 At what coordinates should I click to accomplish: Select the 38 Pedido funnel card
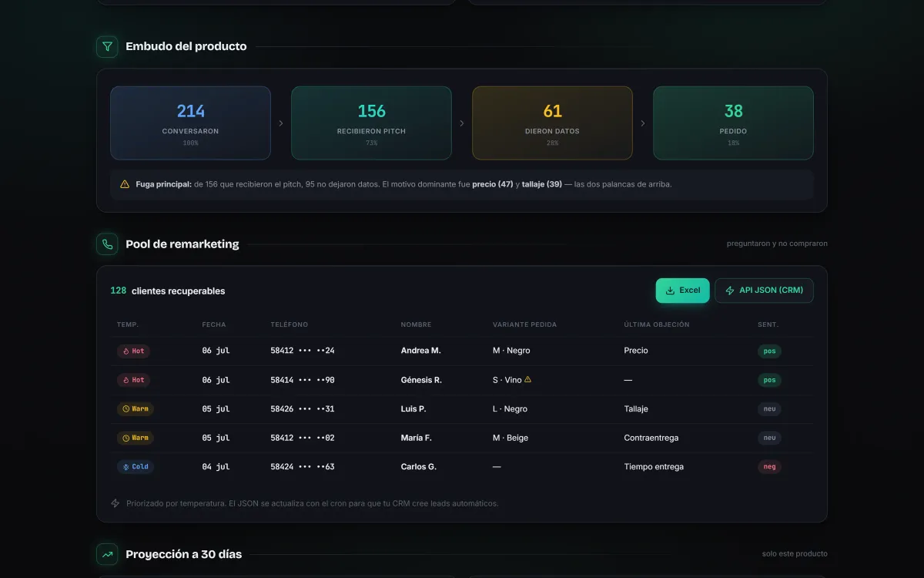coord(733,123)
